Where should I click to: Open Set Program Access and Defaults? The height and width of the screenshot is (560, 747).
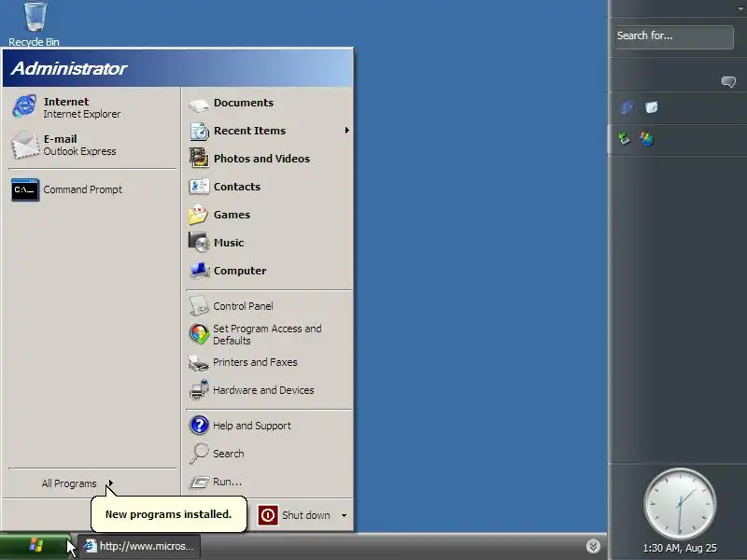pyautogui.click(x=269, y=334)
